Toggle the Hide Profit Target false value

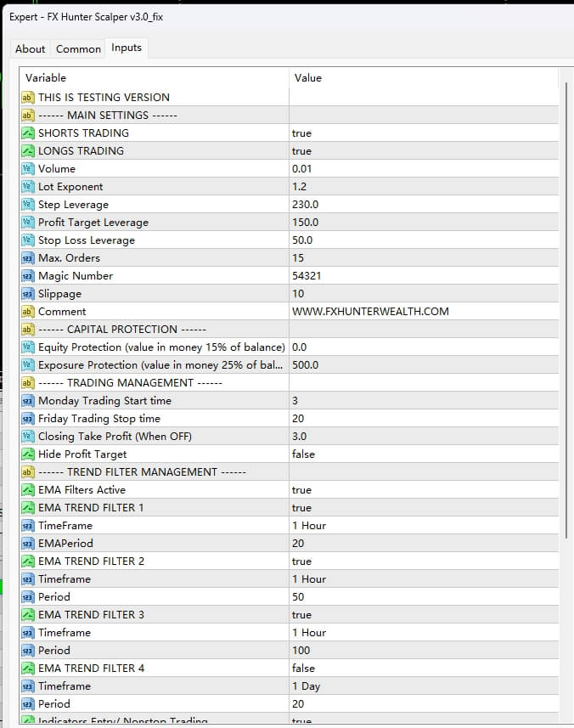[423, 454]
